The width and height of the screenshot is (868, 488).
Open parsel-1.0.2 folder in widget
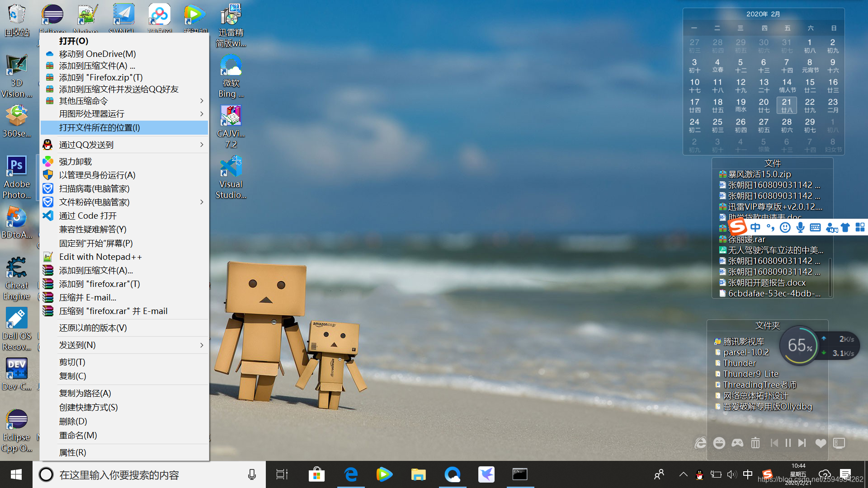coord(741,352)
